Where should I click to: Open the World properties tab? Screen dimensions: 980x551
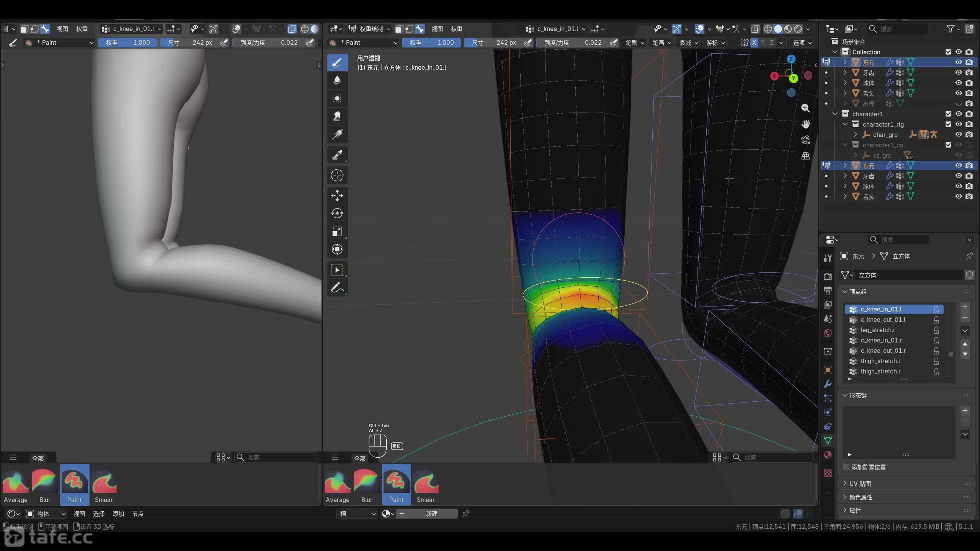point(828,333)
